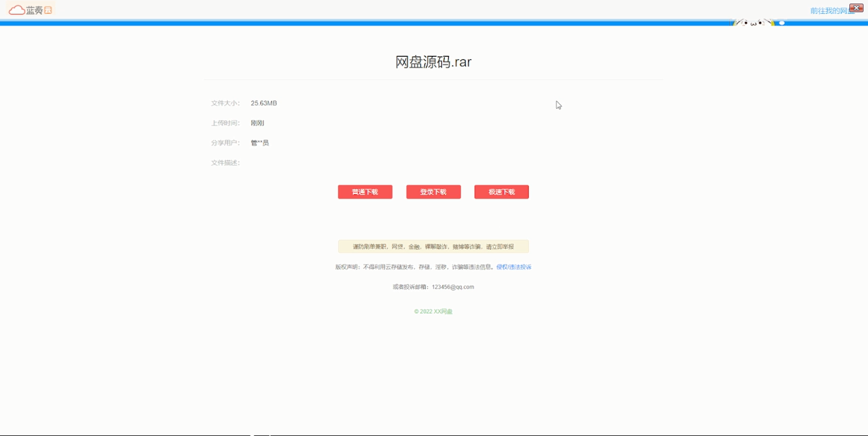This screenshot has height=436, width=868.
Task: Click the upload time 刚刚 text
Action: pos(257,122)
